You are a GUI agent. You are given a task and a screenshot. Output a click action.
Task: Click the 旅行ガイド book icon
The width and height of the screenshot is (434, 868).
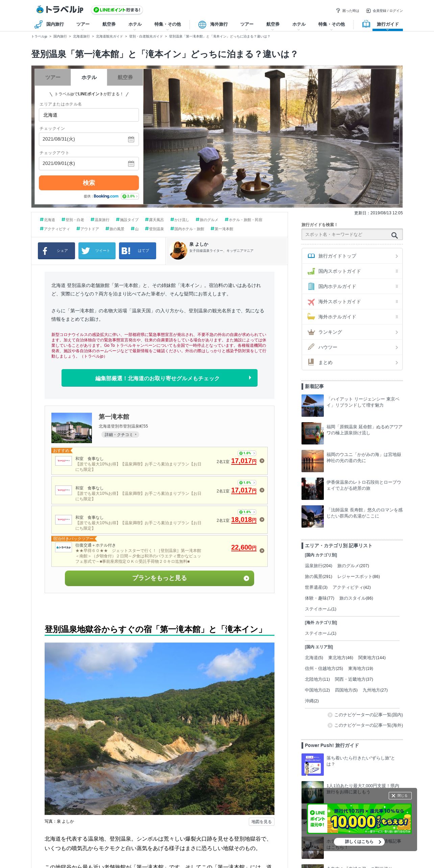pyautogui.click(x=366, y=24)
